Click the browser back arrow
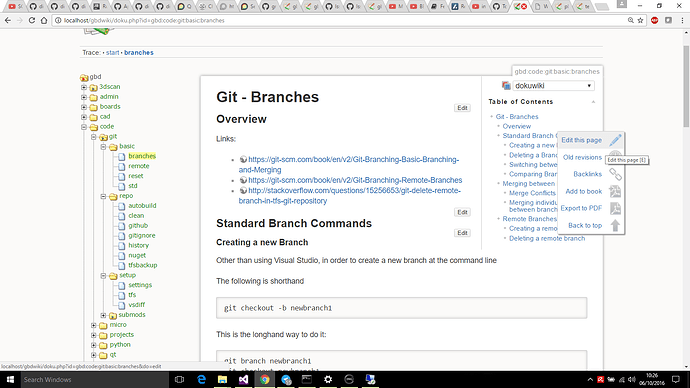 (x=7, y=20)
